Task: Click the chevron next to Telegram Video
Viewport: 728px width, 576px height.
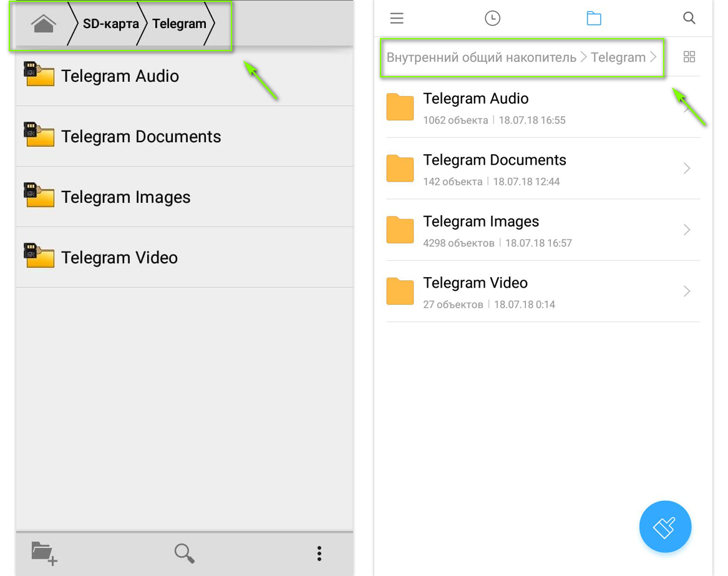Action: click(x=686, y=291)
